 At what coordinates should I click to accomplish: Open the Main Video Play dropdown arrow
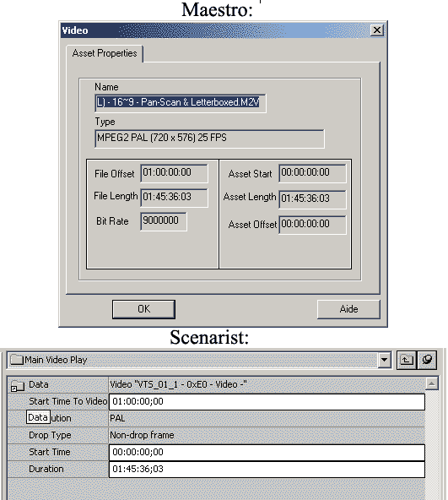pyautogui.click(x=384, y=360)
